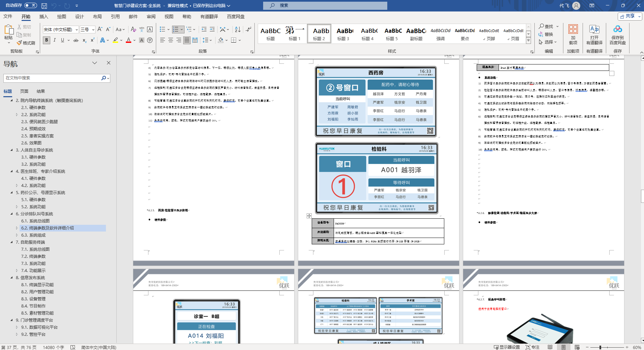
Task: Apply the 副标题 style
Action: (x=416, y=33)
